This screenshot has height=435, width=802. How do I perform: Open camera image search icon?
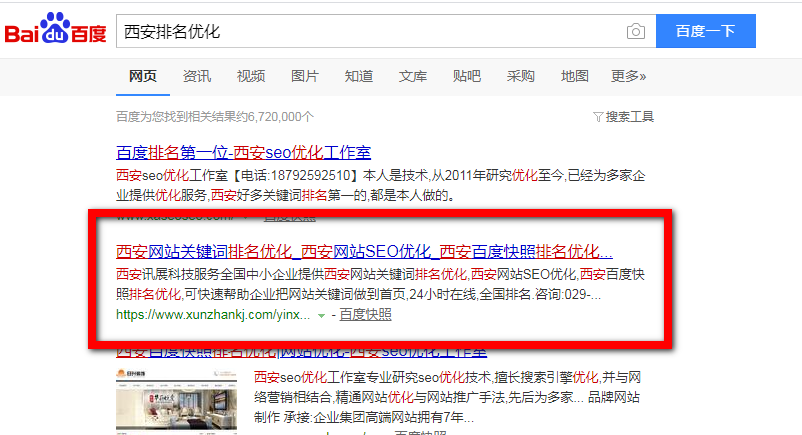click(x=635, y=32)
